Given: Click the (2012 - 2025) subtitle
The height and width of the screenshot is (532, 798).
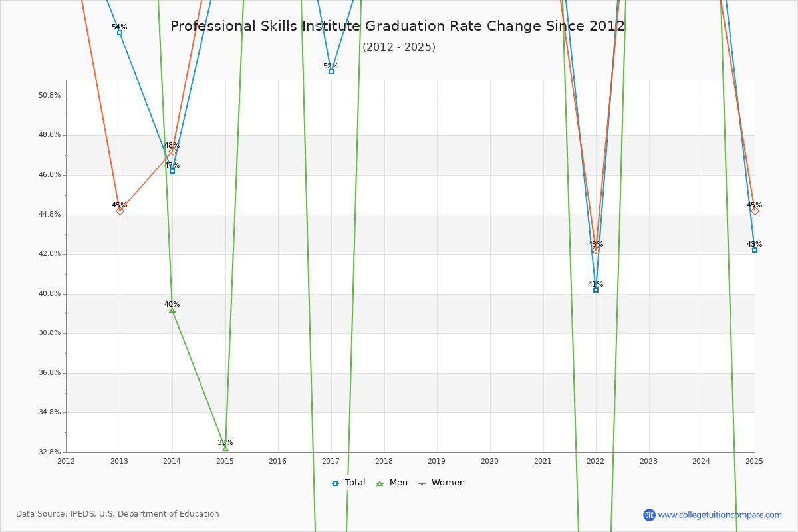Looking at the screenshot, I should pyautogui.click(x=399, y=47).
